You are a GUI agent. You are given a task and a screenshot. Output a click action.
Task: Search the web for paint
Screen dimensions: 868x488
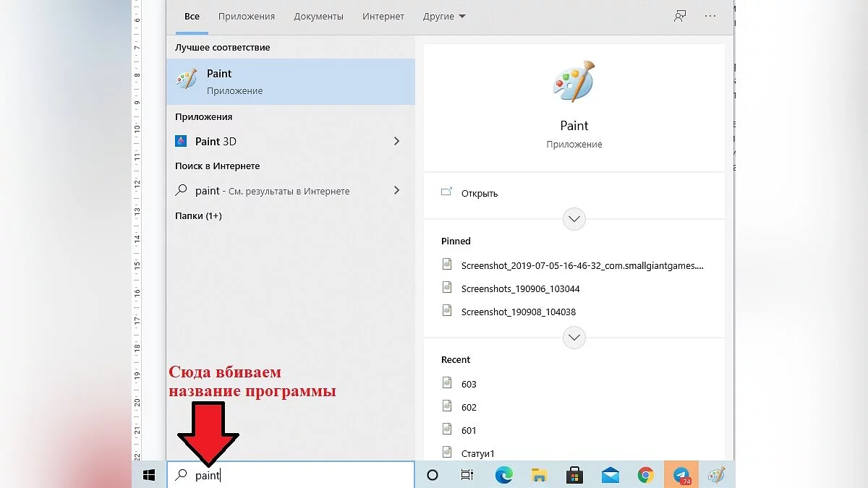(x=291, y=191)
